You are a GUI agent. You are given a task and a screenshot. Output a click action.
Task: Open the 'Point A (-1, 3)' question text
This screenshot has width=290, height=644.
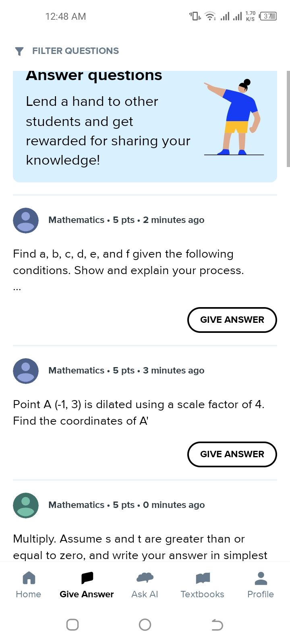pyautogui.click(x=139, y=413)
